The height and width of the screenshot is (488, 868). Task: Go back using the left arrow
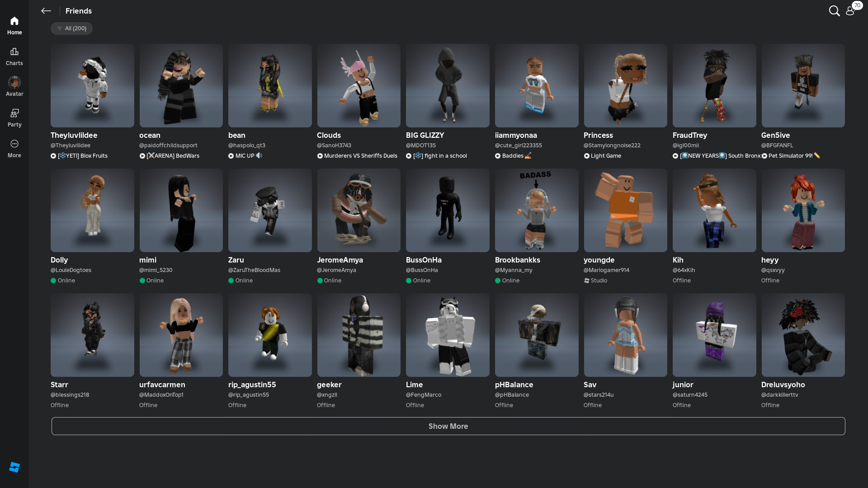[46, 11]
